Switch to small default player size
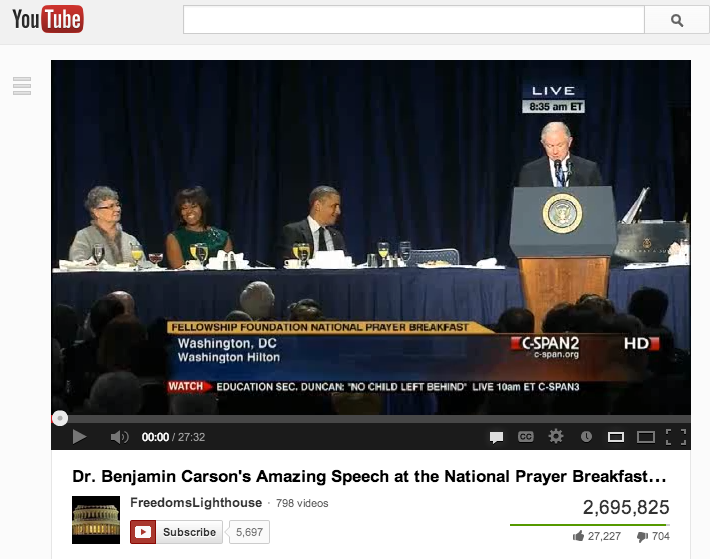This screenshot has width=710, height=559. coord(616,437)
